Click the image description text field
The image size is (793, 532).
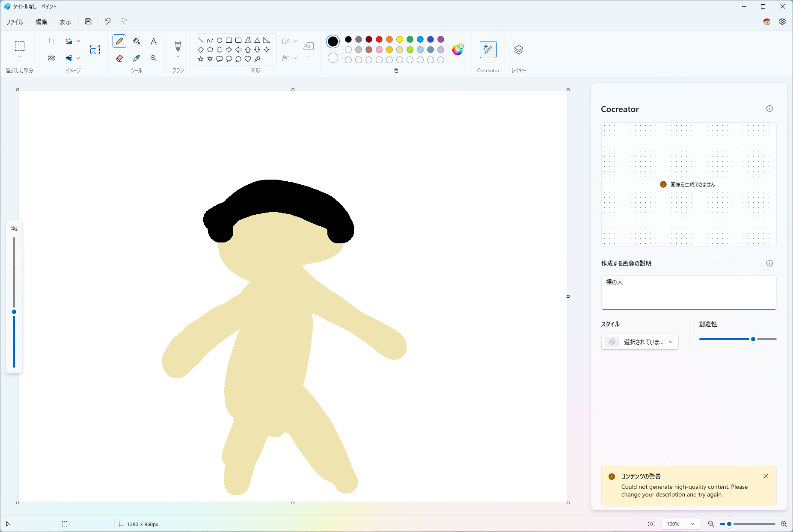coord(688,293)
